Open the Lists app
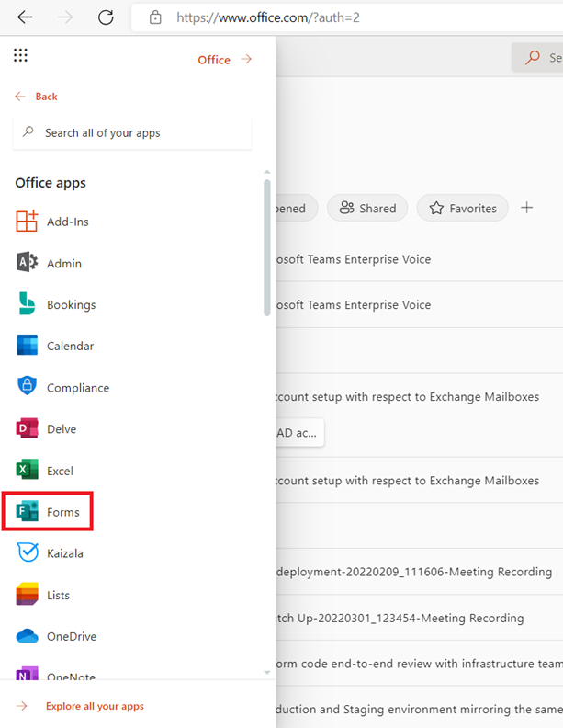The image size is (563, 728). tap(28, 595)
